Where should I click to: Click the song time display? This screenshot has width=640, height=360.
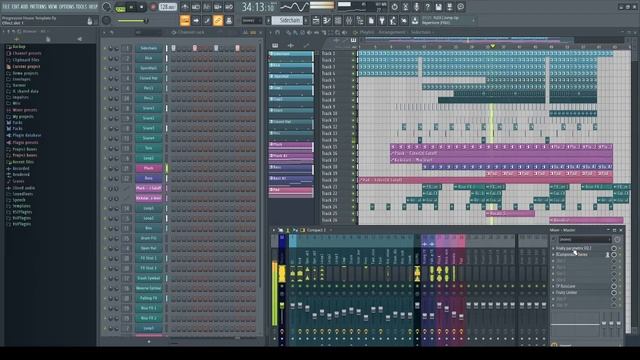(x=258, y=7)
